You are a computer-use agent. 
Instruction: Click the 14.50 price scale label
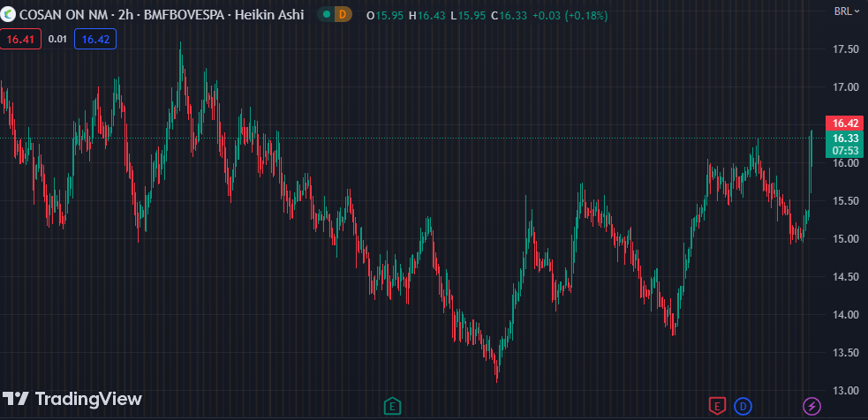coord(845,277)
